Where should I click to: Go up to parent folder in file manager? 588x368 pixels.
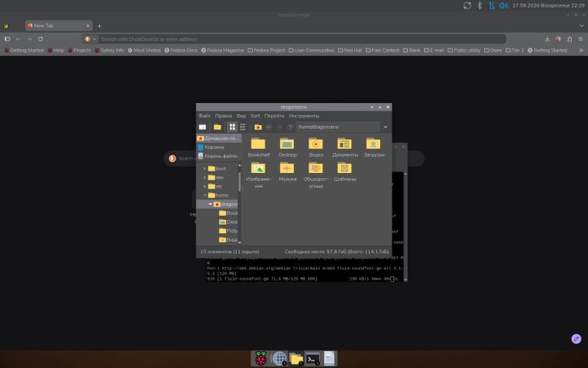(x=290, y=127)
